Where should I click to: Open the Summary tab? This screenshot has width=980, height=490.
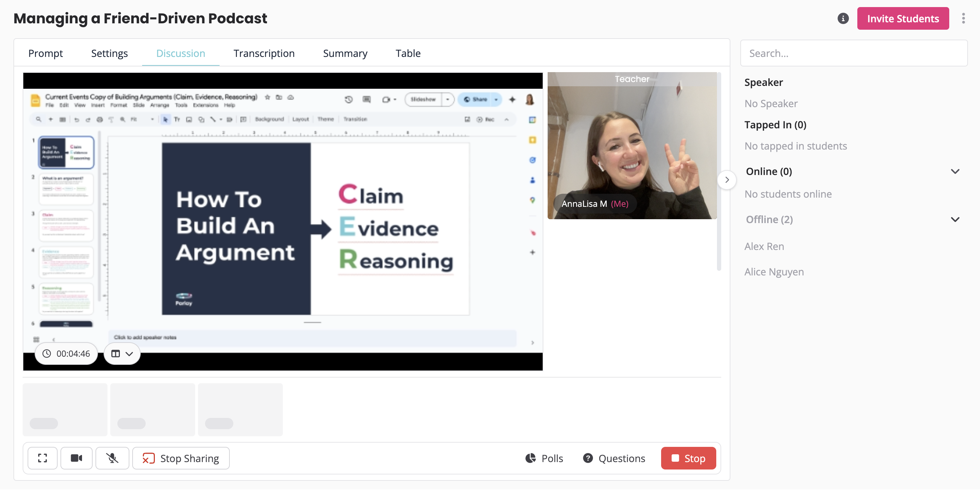345,53
